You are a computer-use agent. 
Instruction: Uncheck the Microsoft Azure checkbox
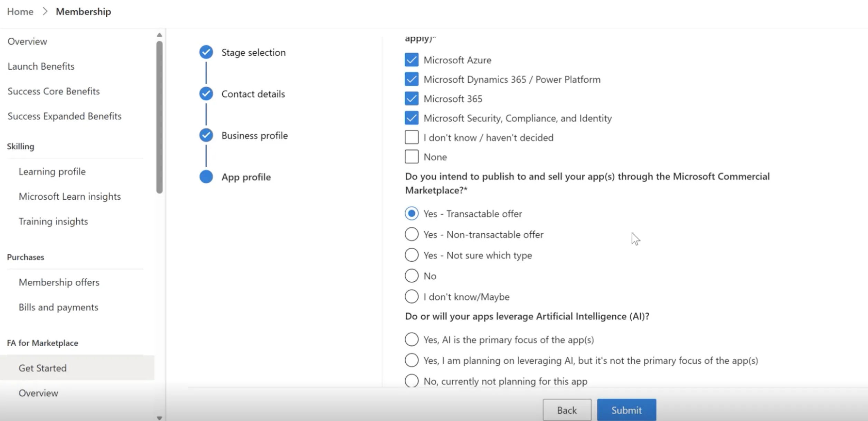tap(412, 60)
